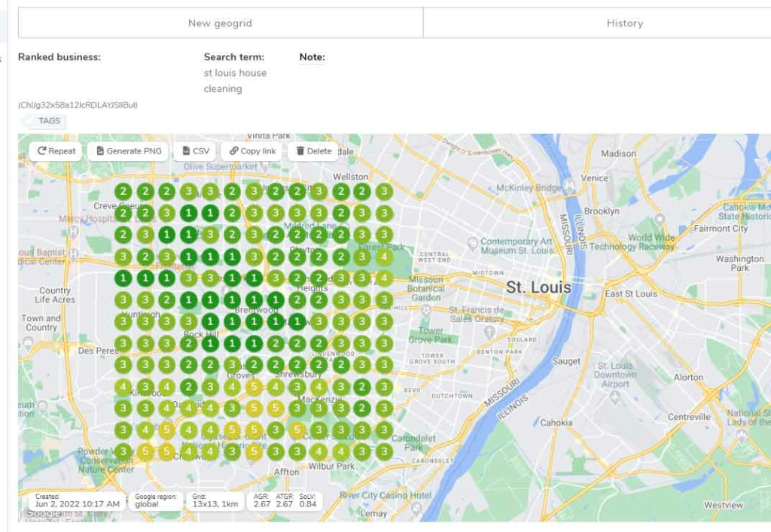Export the geogrid as CSV
This screenshot has width=771, height=532.
[196, 151]
